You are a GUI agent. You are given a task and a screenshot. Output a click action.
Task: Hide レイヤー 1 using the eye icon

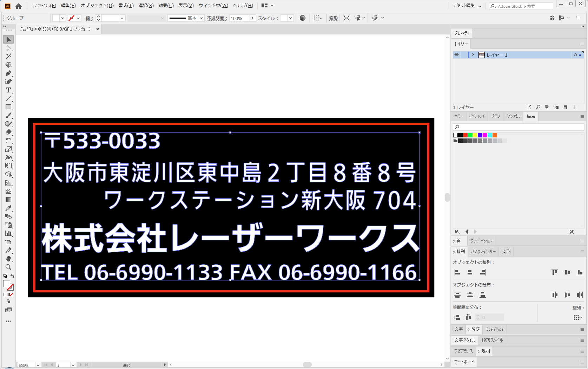pos(456,55)
